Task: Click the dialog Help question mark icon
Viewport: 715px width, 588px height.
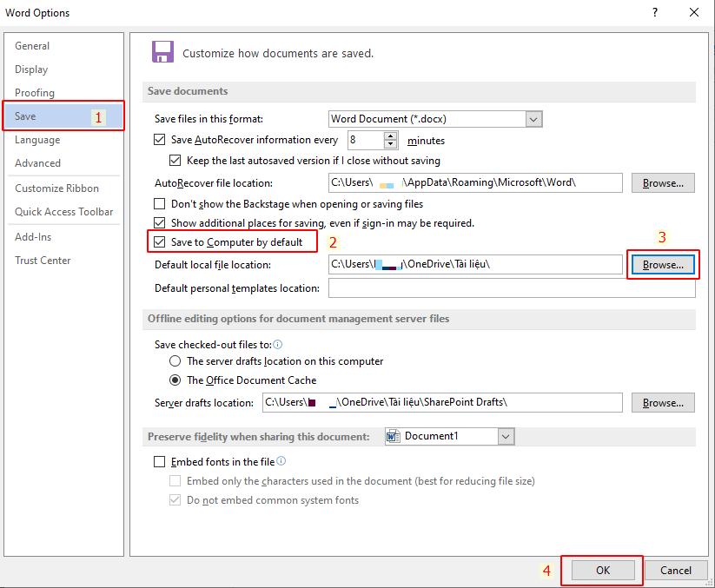Action: point(654,12)
